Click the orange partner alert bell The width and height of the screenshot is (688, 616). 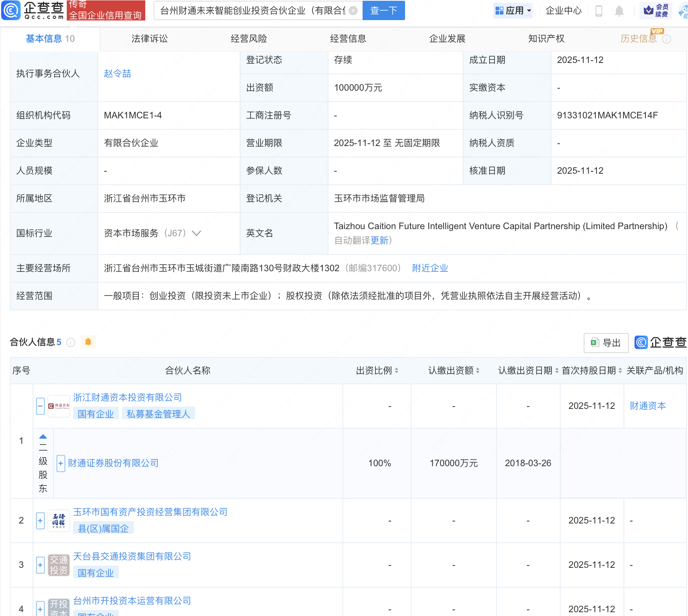(x=88, y=342)
